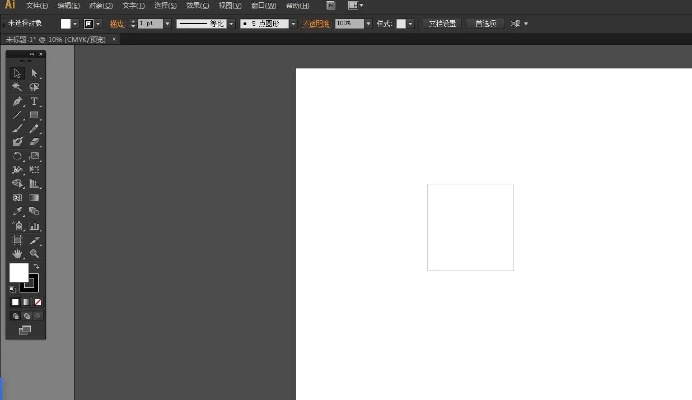This screenshot has width=692, height=400.
Task: Select the Zoom magnifier tool
Action: (x=34, y=254)
